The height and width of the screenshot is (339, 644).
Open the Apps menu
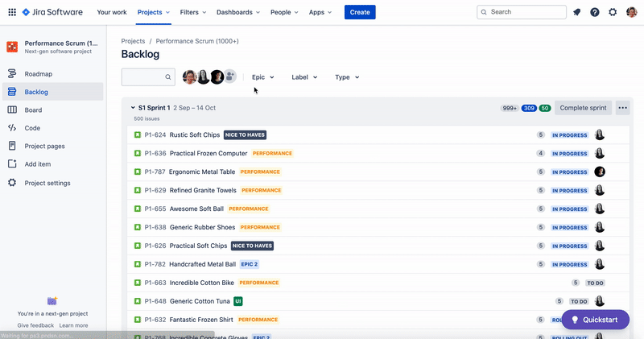(320, 12)
